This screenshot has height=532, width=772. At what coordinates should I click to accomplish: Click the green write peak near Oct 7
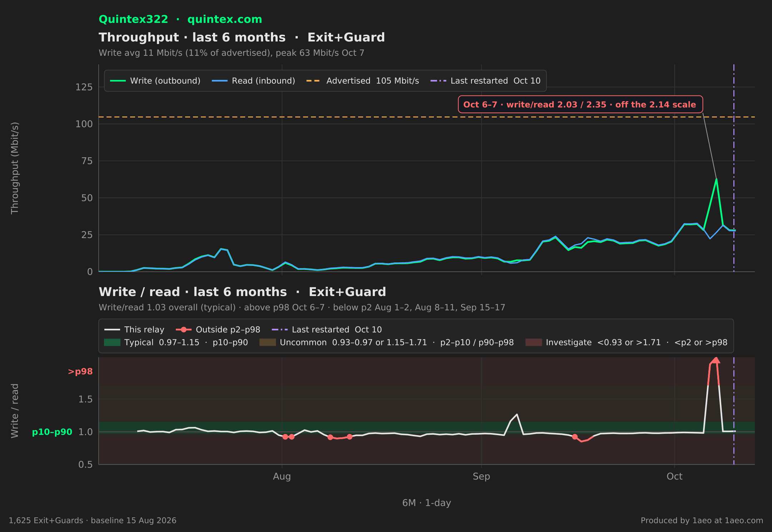tap(716, 179)
